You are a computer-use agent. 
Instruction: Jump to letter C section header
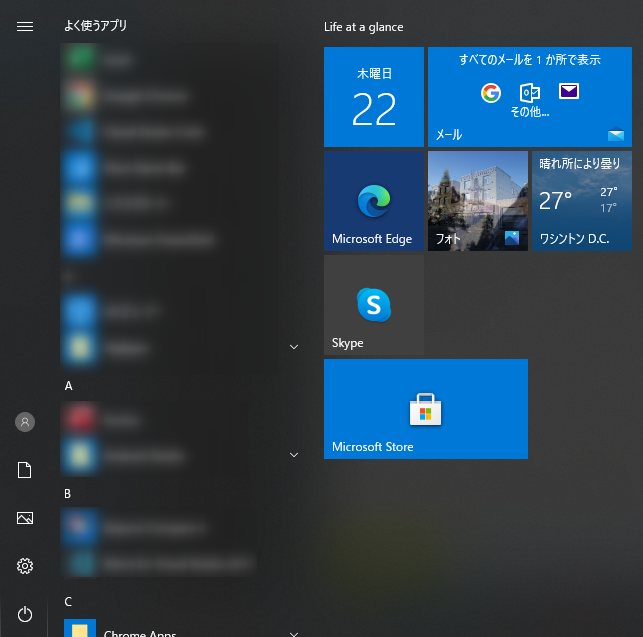click(68, 602)
